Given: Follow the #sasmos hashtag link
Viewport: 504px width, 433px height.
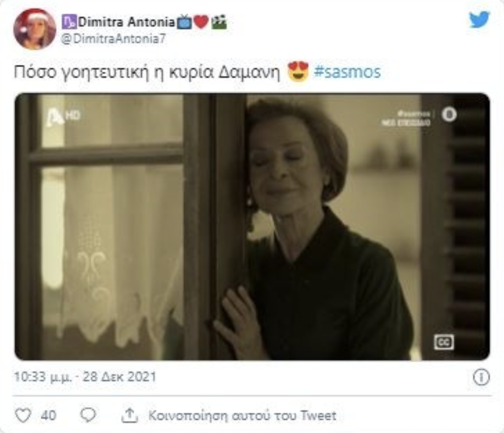Looking at the screenshot, I should [x=347, y=72].
